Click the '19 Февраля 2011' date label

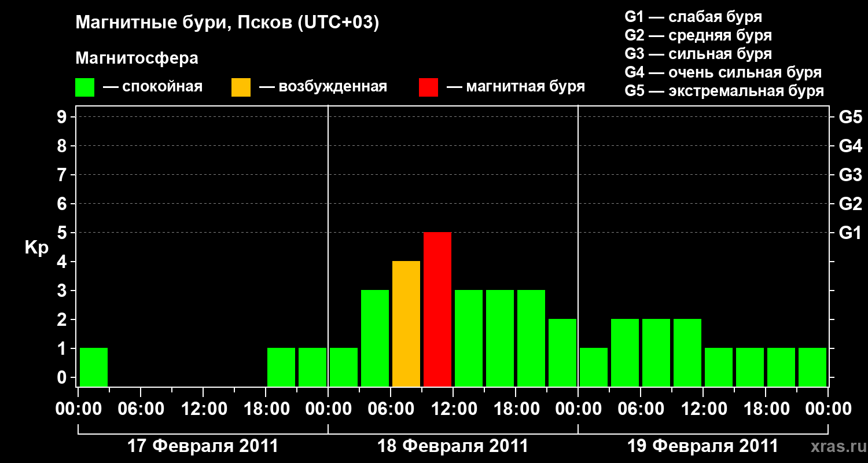(x=703, y=446)
